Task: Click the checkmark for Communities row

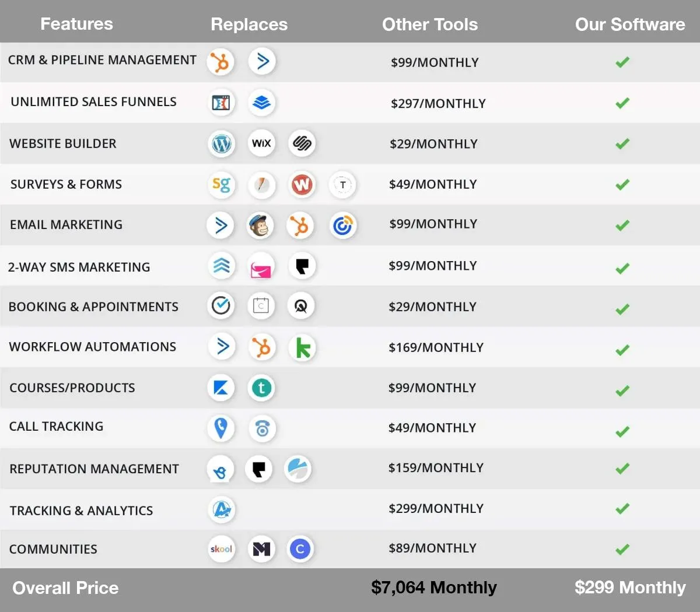Action: pos(622,549)
